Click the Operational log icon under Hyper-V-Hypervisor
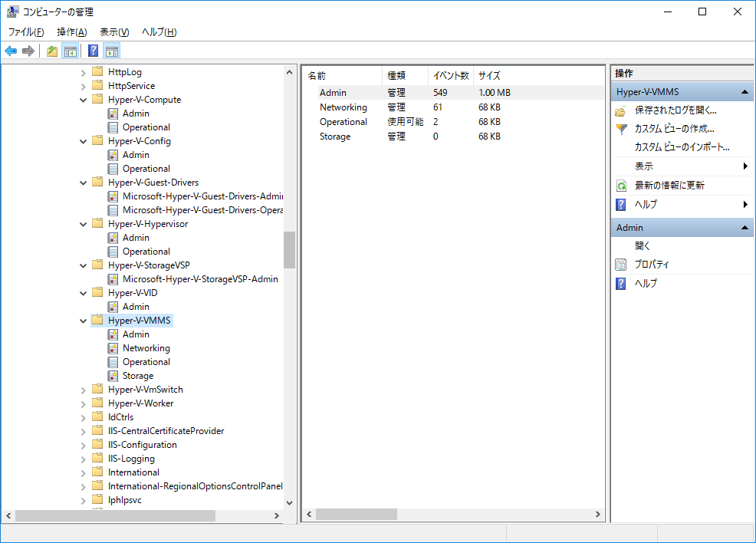Image resolution: width=756 pixels, height=543 pixels. coord(113,252)
